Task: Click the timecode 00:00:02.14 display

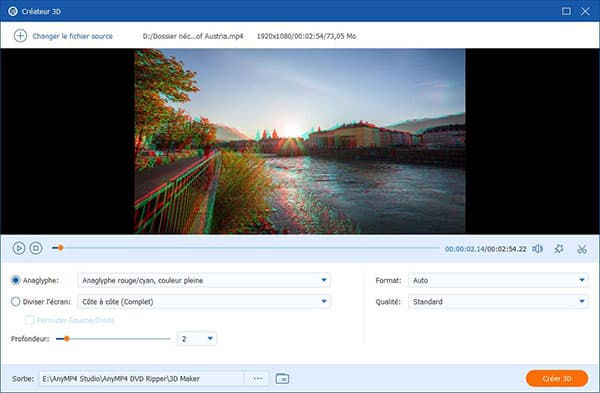Action: [465, 249]
